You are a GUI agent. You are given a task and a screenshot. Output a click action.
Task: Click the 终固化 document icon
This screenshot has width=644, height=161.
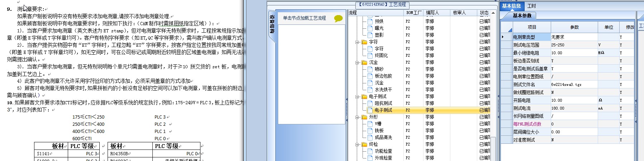tap(370, 55)
